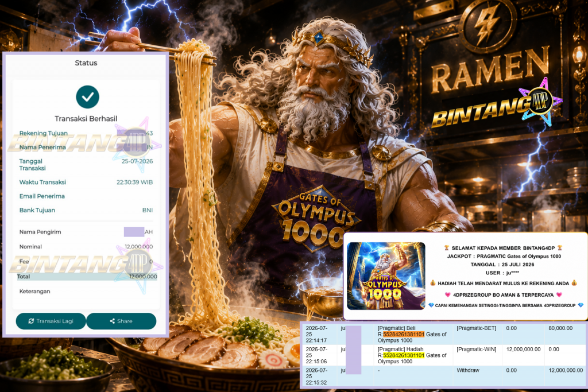Image resolution: width=588 pixels, height=392 pixels.
Task: Click the Nama Penerima label
Action: pos(42,148)
